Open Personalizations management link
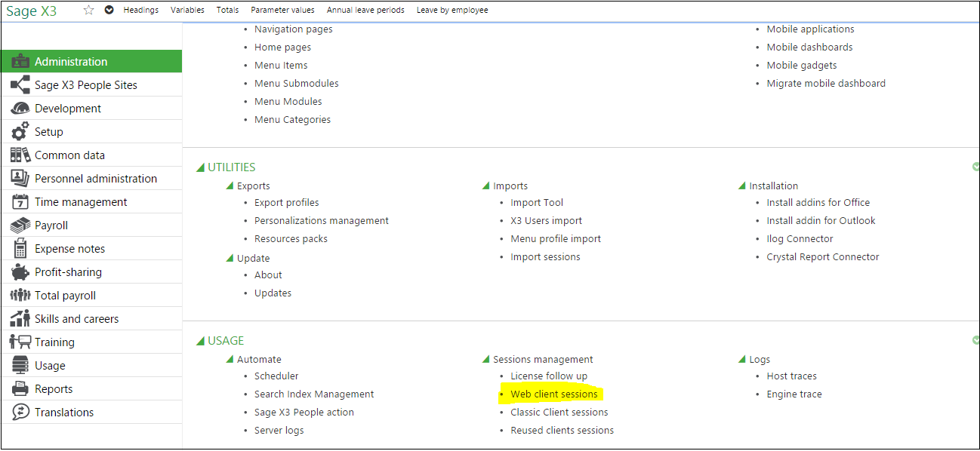Image resolution: width=980 pixels, height=451 pixels. pos(322,220)
